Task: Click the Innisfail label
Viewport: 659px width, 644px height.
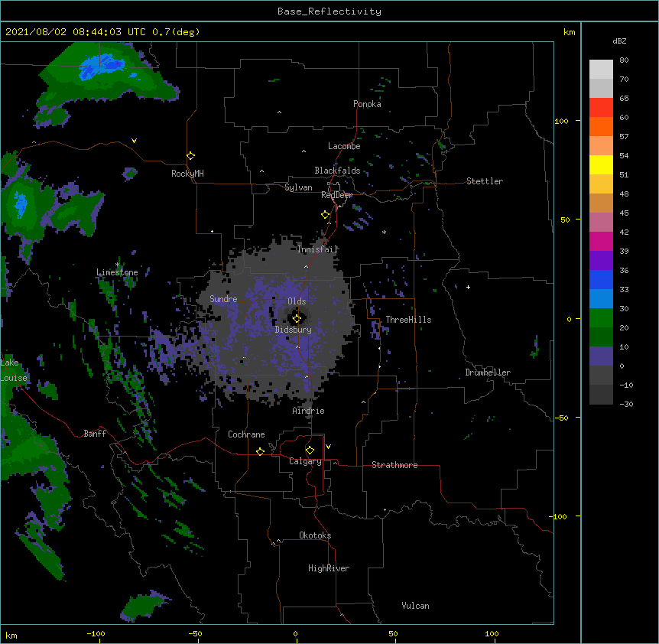Action: point(318,249)
